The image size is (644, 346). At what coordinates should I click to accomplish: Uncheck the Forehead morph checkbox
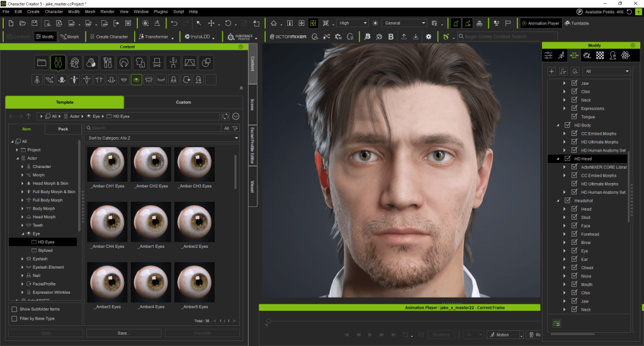(x=574, y=234)
